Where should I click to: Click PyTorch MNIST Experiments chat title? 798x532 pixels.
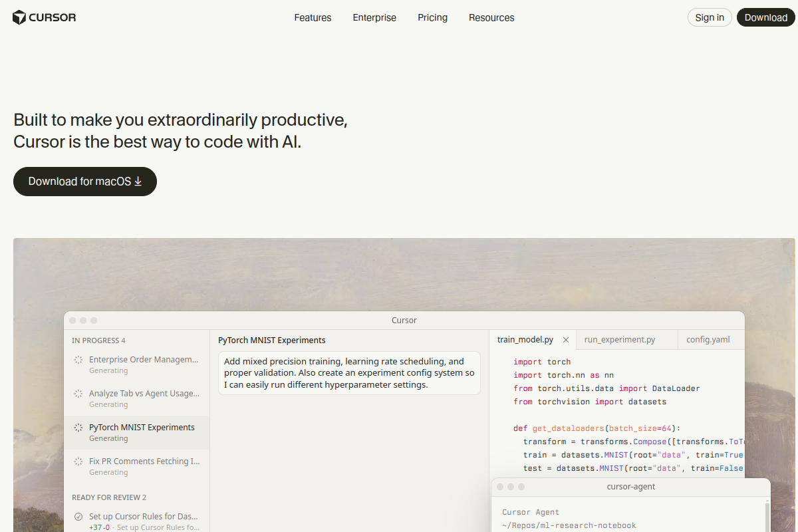click(272, 340)
